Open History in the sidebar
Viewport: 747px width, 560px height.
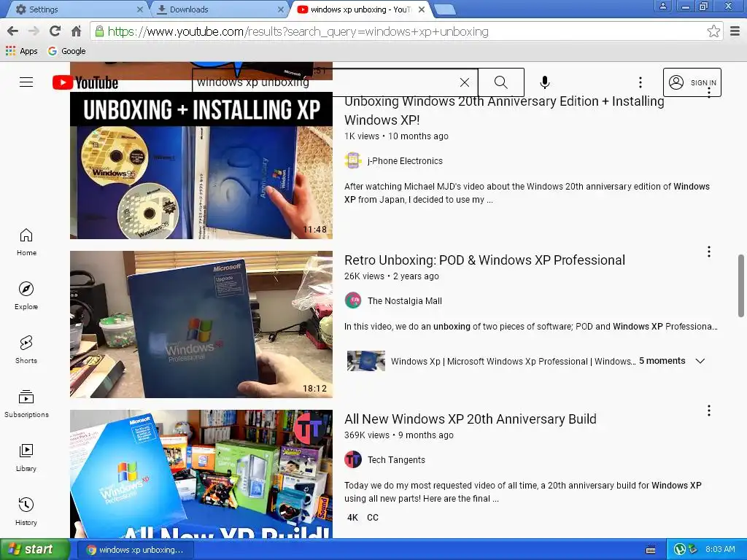pos(26,511)
